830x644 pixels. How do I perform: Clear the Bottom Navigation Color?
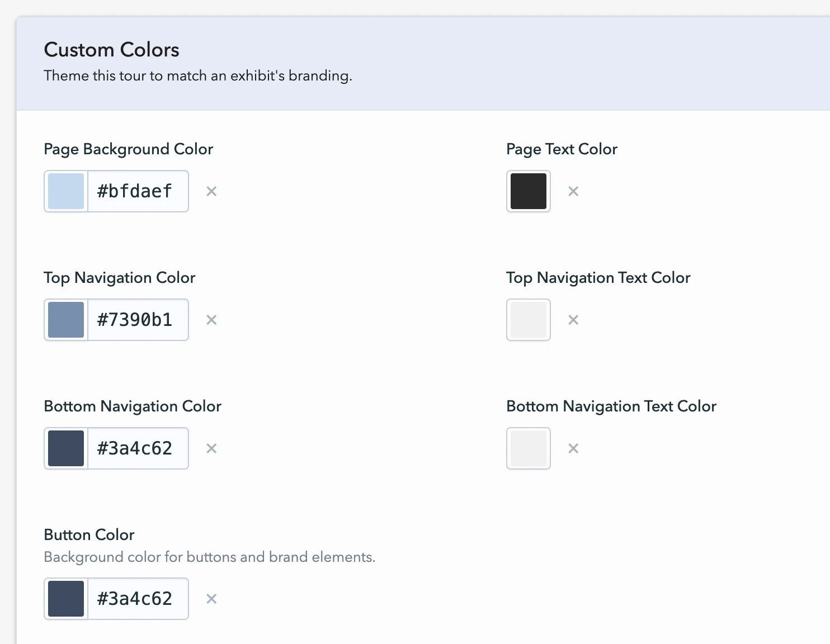click(x=211, y=448)
